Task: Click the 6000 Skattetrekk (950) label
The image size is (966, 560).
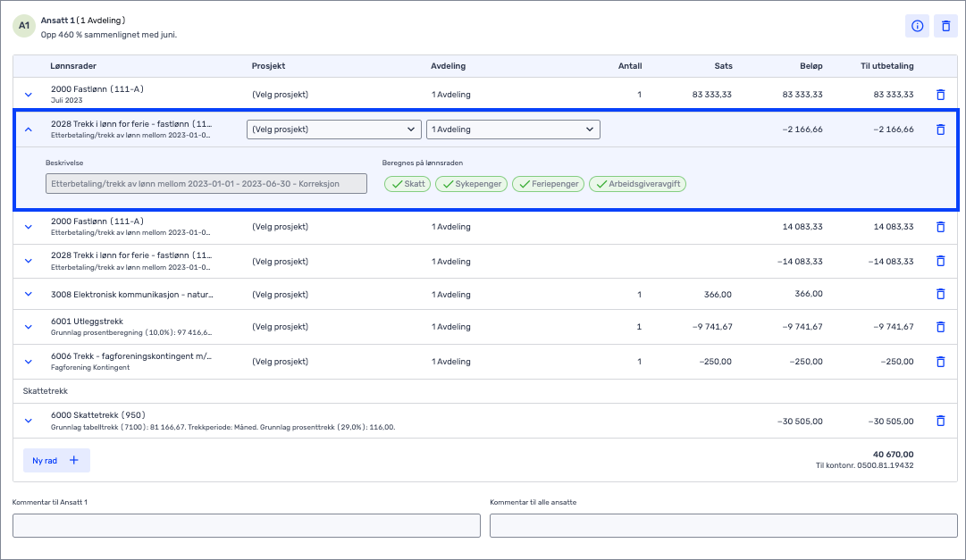Action: tap(98, 415)
